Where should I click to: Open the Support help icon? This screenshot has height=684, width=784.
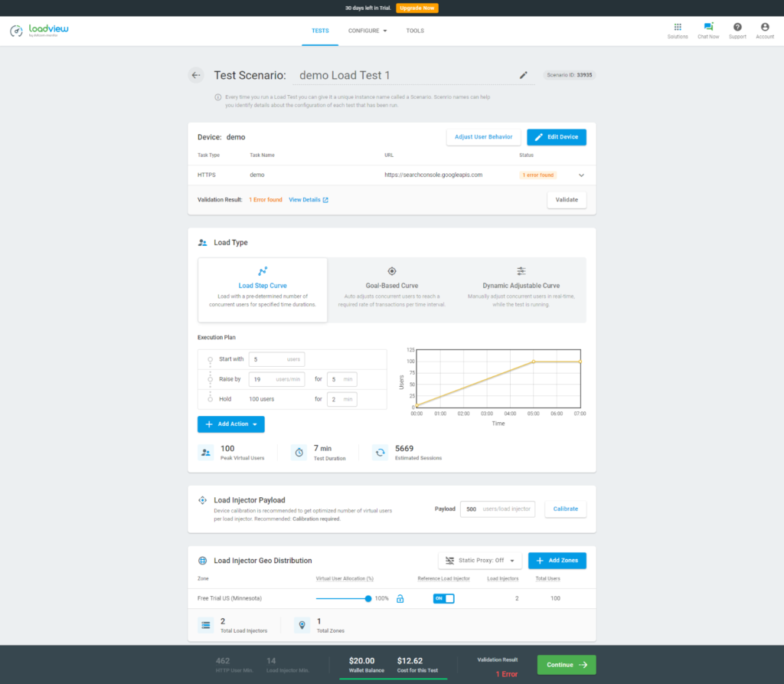click(737, 27)
